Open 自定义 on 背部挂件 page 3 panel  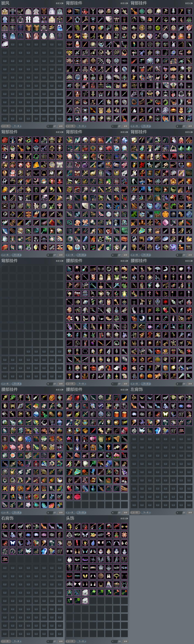point(60,132)
